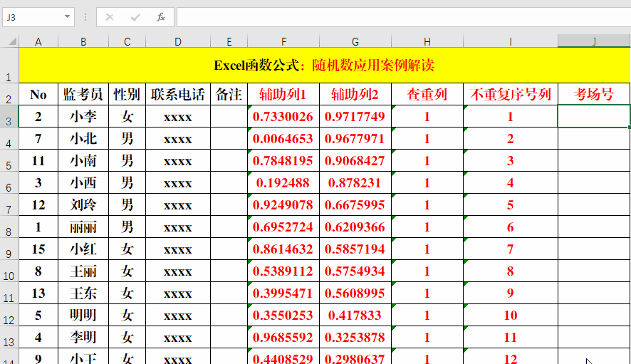
Task: Select the cell with value 0.7330026
Action: click(x=283, y=117)
